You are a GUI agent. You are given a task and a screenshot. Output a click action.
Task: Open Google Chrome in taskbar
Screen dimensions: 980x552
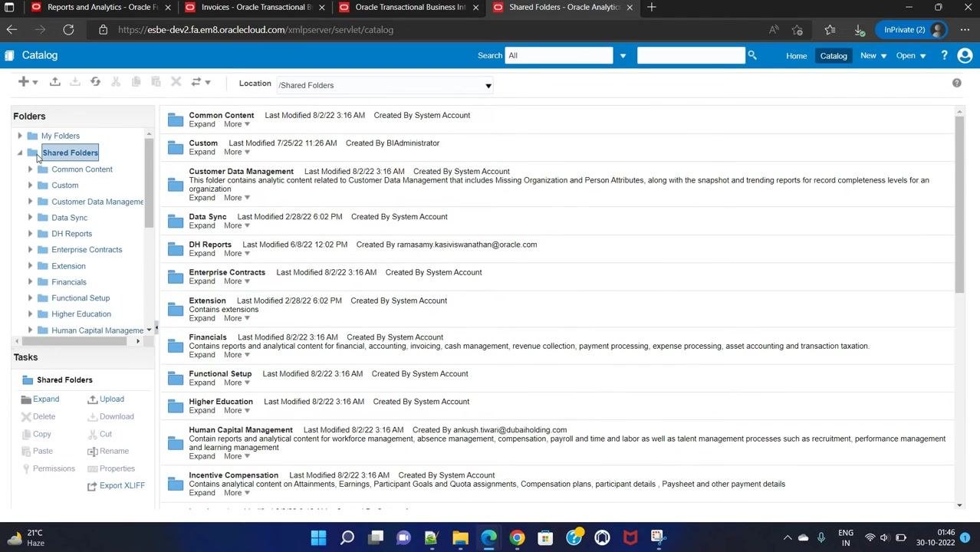(517, 537)
